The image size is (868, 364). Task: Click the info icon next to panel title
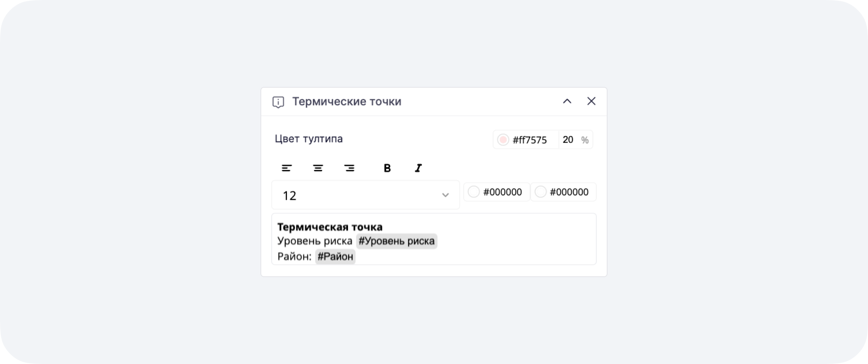pos(278,101)
